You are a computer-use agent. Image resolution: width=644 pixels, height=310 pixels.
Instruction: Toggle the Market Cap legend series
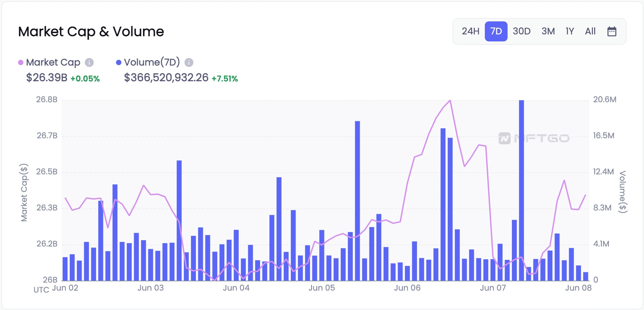coord(53,62)
